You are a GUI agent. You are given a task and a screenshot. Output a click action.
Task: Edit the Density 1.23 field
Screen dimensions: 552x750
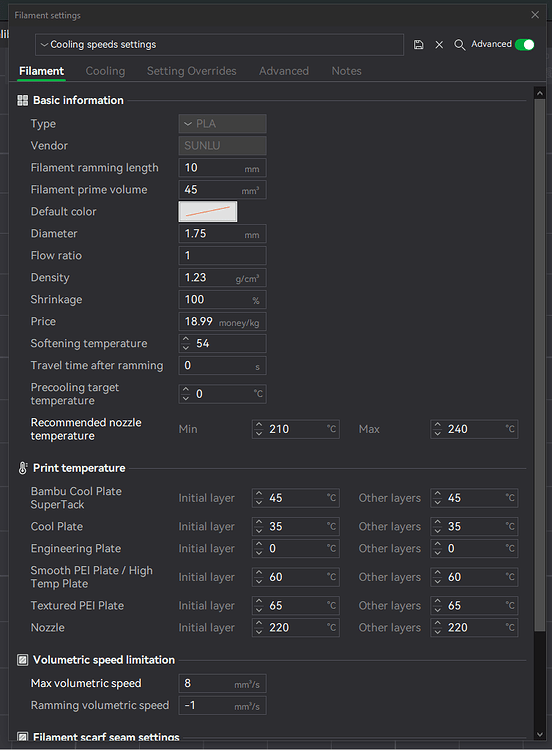[x=222, y=278]
